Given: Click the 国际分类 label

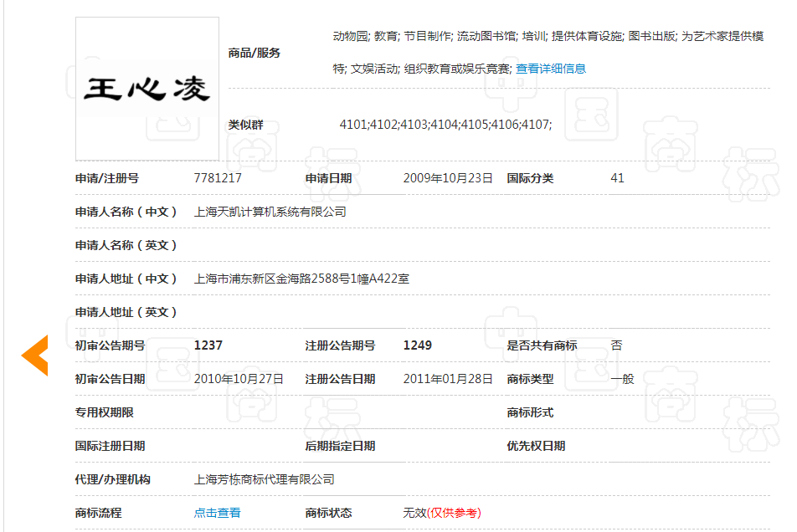Looking at the screenshot, I should (530, 178).
